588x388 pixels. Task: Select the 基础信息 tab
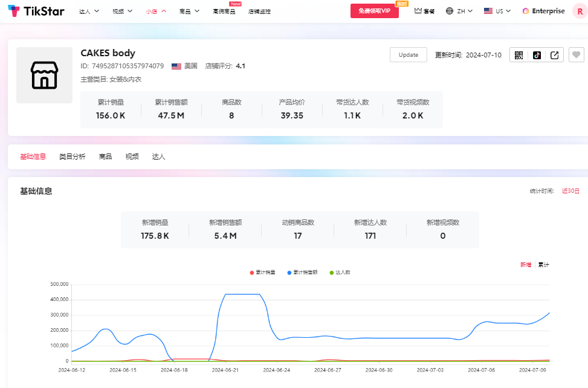point(33,157)
